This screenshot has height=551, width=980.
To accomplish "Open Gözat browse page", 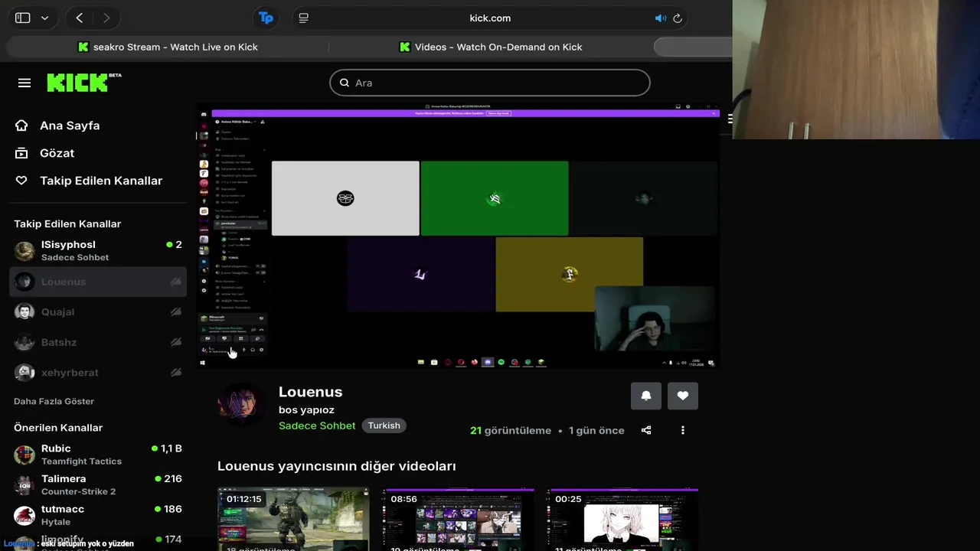I will pos(57,153).
